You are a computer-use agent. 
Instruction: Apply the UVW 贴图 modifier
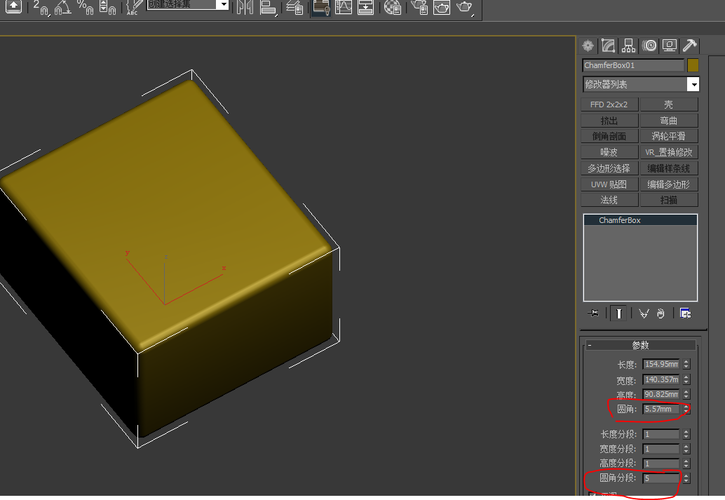(x=609, y=185)
